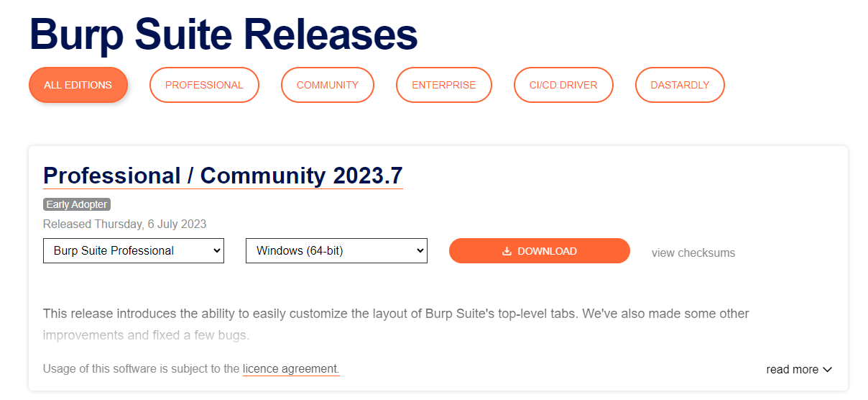Image resolution: width=868 pixels, height=400 pixels.
Task: Open the view checksums link
Action: pos(693,253)
